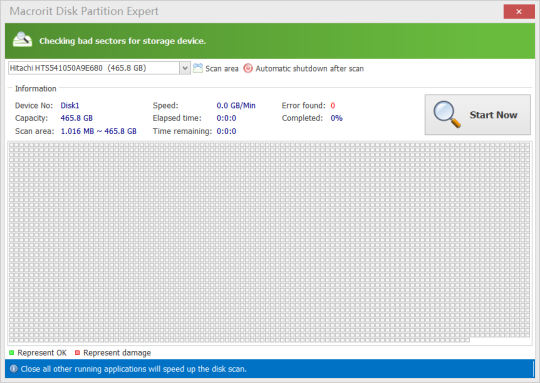Click the sector block grid map
The width and height of the screenshot is (540, 383).
pyautogui.click(x=270, y=243)
